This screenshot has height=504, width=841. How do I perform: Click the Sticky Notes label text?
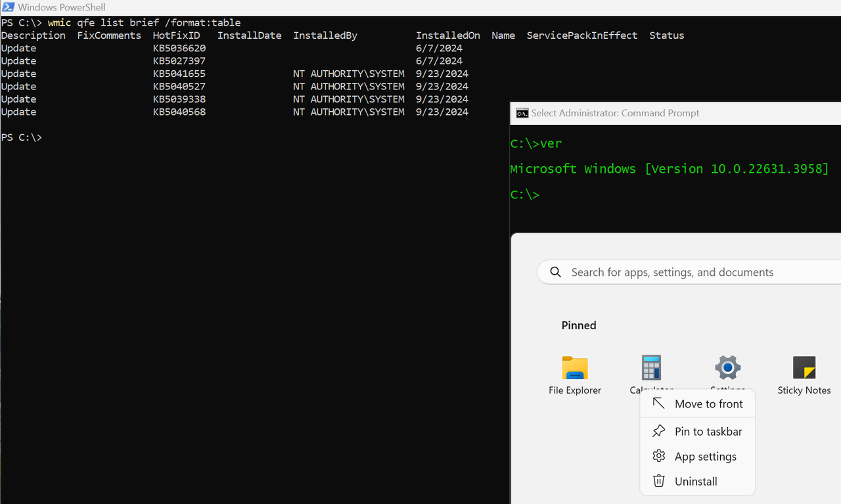click(x=804, y=390)
